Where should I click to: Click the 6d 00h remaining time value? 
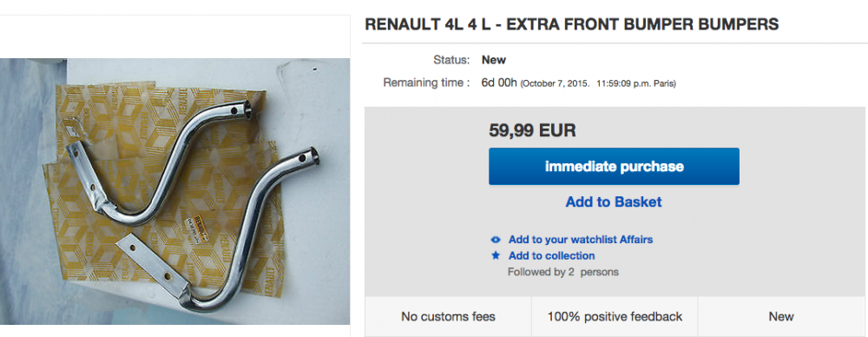[499, 83]
